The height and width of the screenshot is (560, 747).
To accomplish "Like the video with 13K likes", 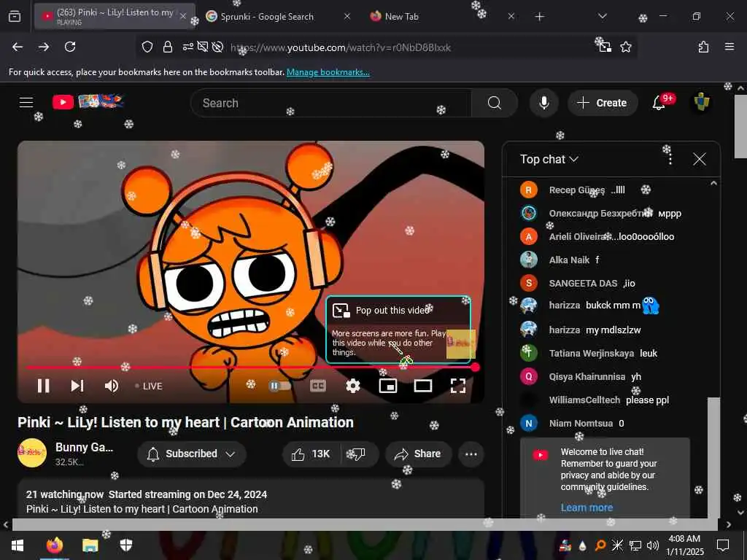I will pos(311,454).
